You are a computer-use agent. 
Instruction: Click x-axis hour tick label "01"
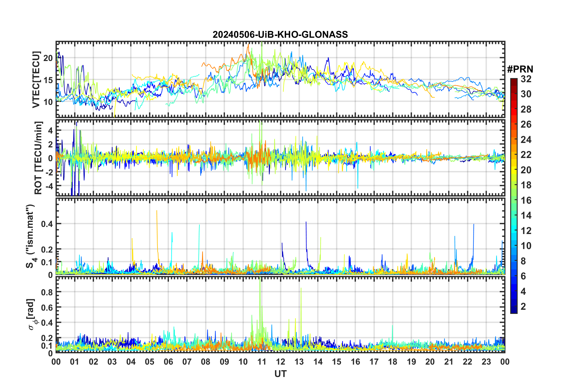75,362
